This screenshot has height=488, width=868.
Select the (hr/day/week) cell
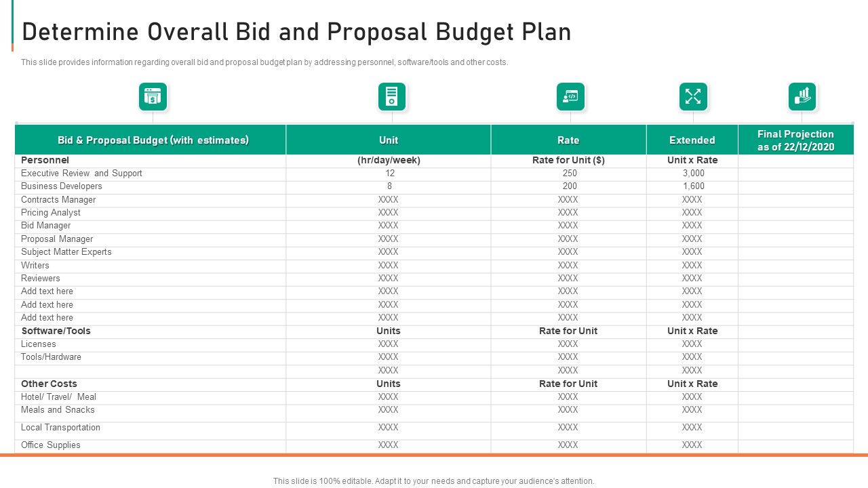389,161
